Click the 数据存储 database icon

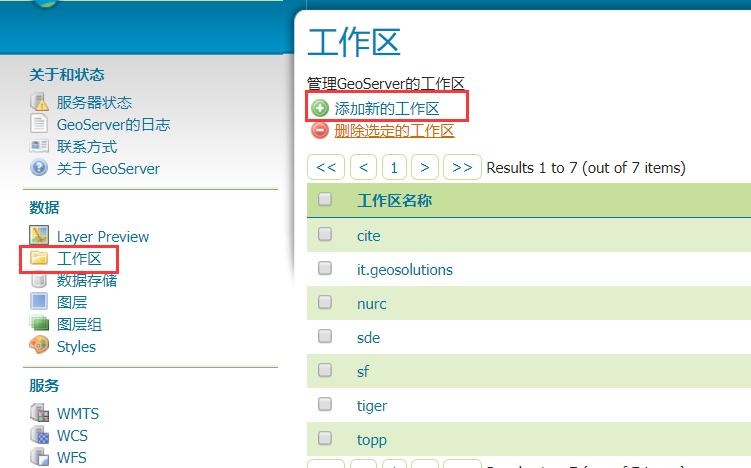39,280
